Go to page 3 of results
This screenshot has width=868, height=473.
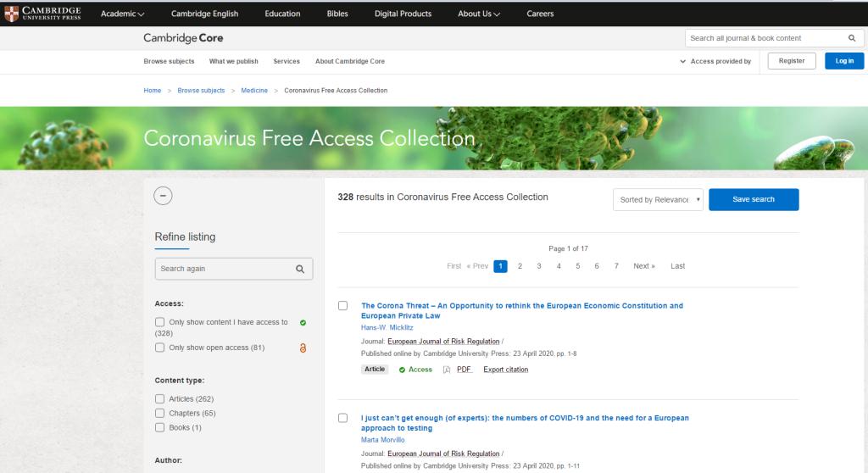point(539,266)
